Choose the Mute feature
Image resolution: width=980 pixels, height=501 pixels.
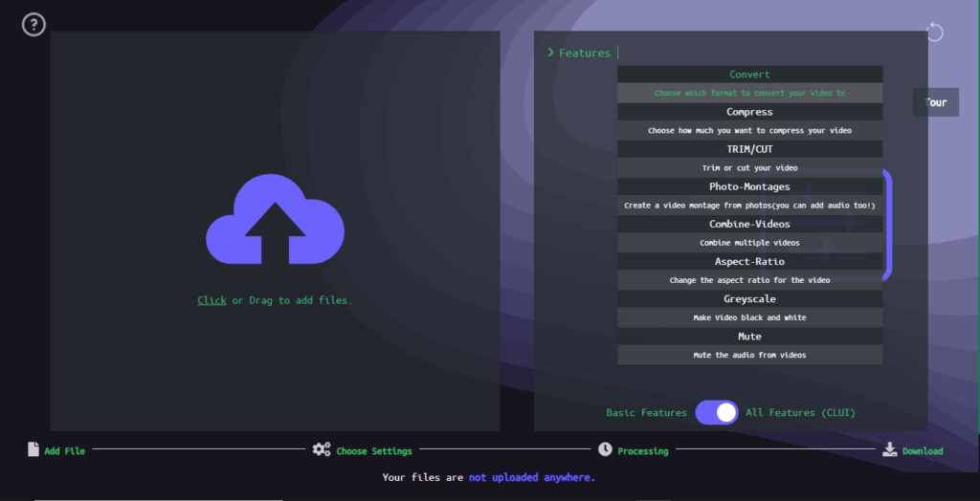coord(750,337)
